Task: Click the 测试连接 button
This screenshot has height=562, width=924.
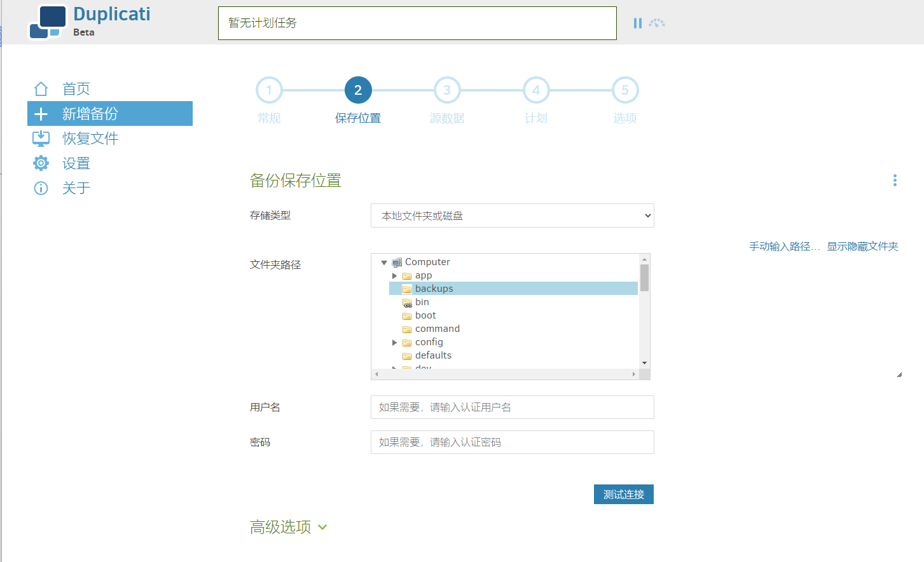Action: pos(623,495)
